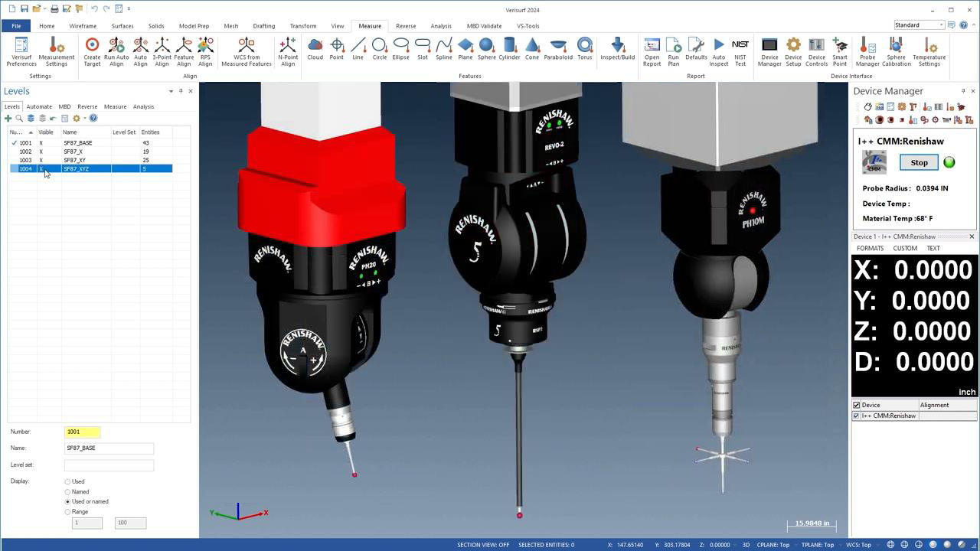Open Measurement Settings
The width and height of the screenshot is (980, 551).
[x=57, y=52]
